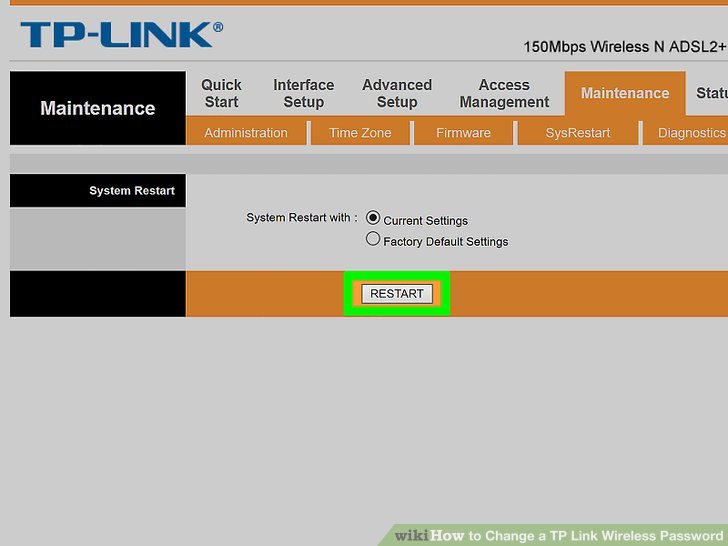Open the Status tab
728x546 pixels.
(711, 93)
